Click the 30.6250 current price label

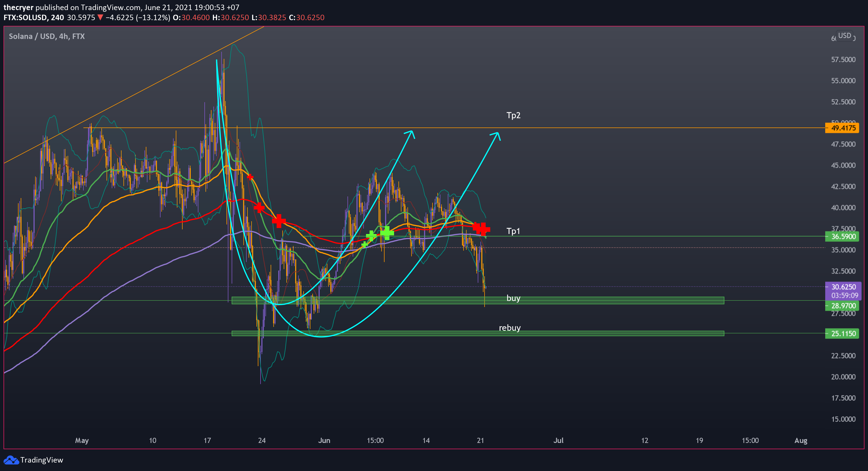[x=843, y=287]
